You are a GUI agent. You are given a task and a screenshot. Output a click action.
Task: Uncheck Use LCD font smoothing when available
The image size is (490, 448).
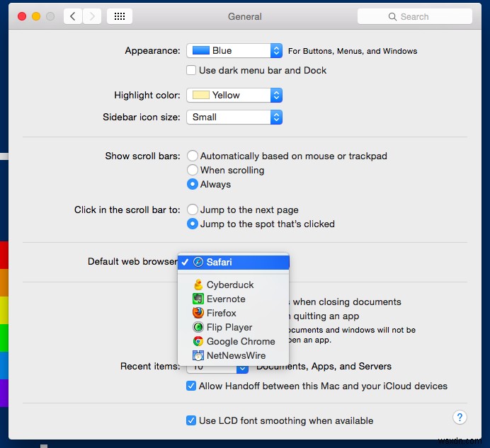191,420
